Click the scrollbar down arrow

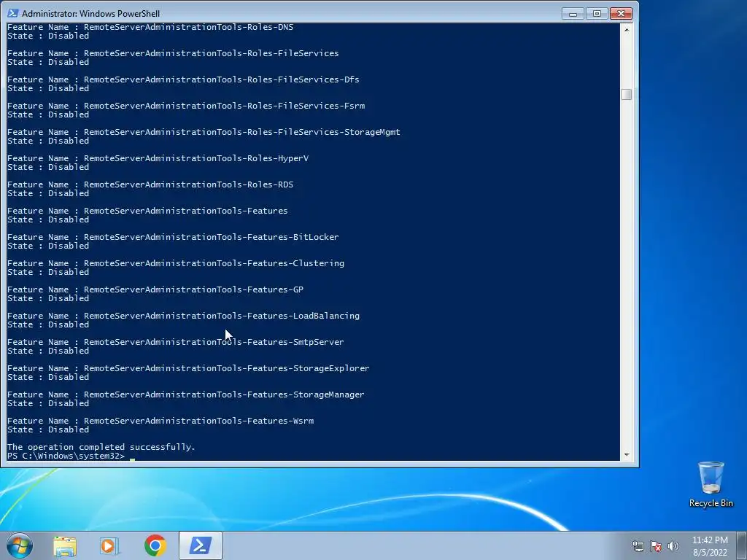[627, 455]
